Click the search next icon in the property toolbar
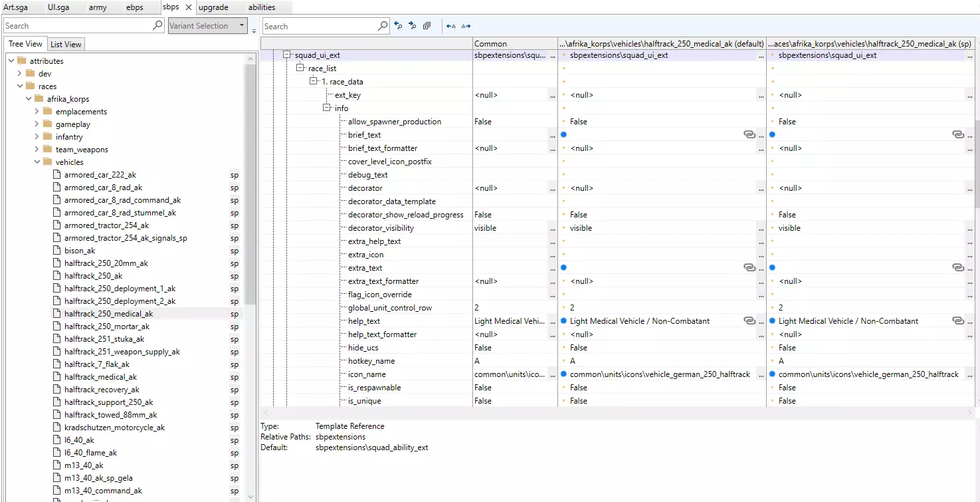The width and height of the screenshot is (980, 502). [412, 26]
